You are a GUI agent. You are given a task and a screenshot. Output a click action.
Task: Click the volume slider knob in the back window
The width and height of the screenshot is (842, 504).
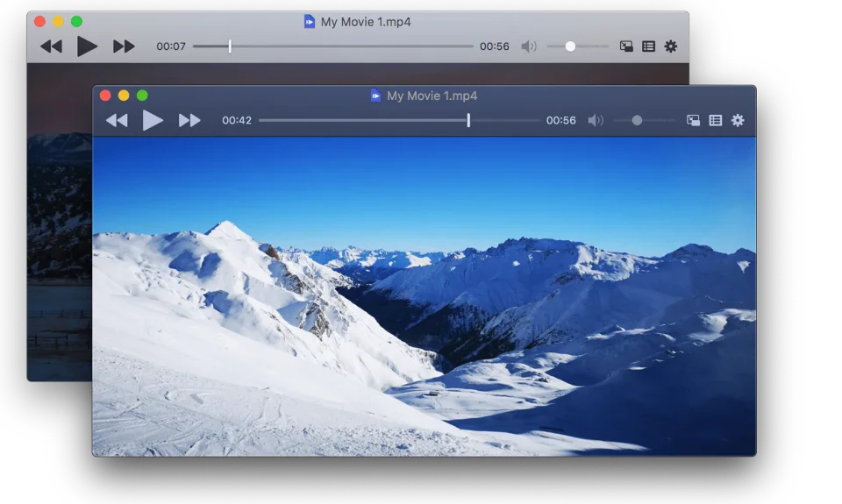click(570, 46)
